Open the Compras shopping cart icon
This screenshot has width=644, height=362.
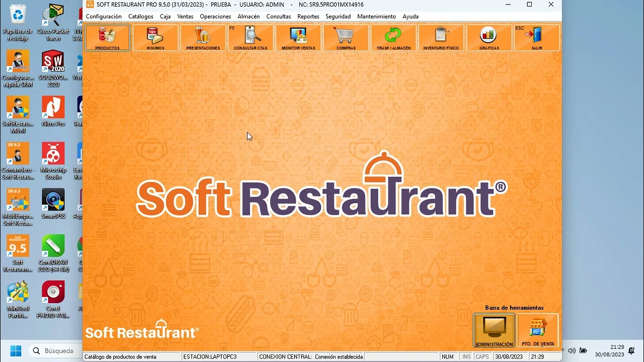(x=346, y=38)
